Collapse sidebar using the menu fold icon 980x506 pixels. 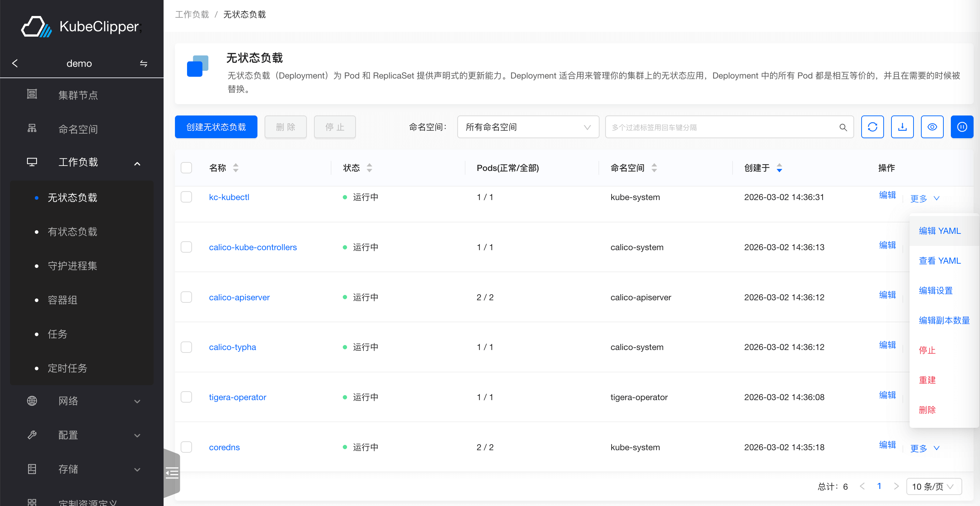[x=172, y=473]
